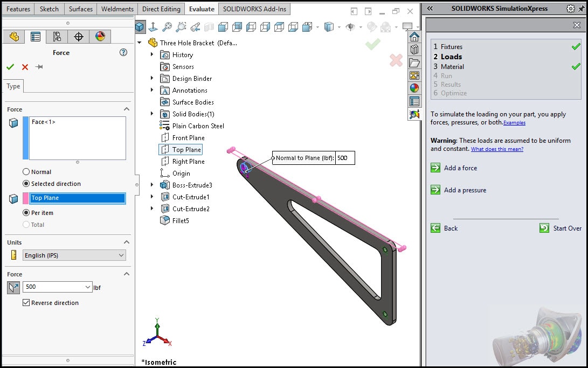Expand the Cut-Extrude2 feature arrow
Image resolution: width=588 pixels, height=368 pixels.
[152, 209]
